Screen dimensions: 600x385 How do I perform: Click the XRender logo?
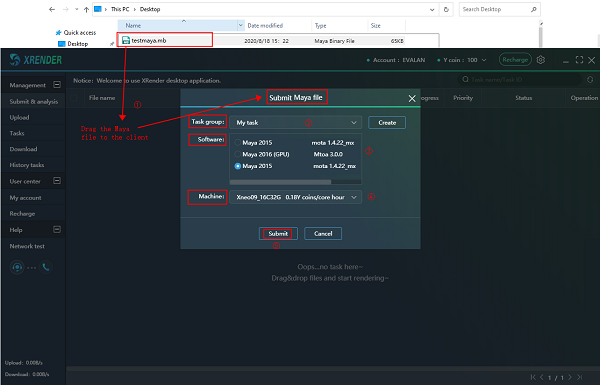pyautogui.click(x=36, y=60)
